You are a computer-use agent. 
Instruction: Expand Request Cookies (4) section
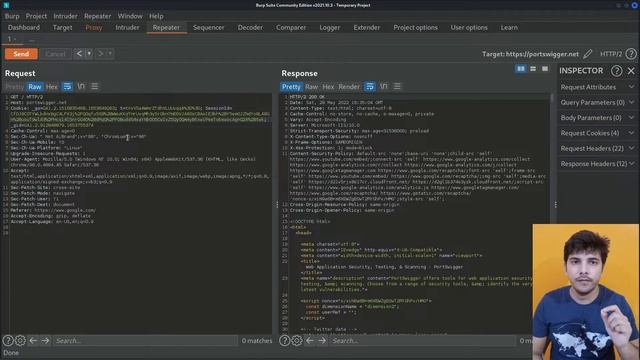[x=597, y=133]
